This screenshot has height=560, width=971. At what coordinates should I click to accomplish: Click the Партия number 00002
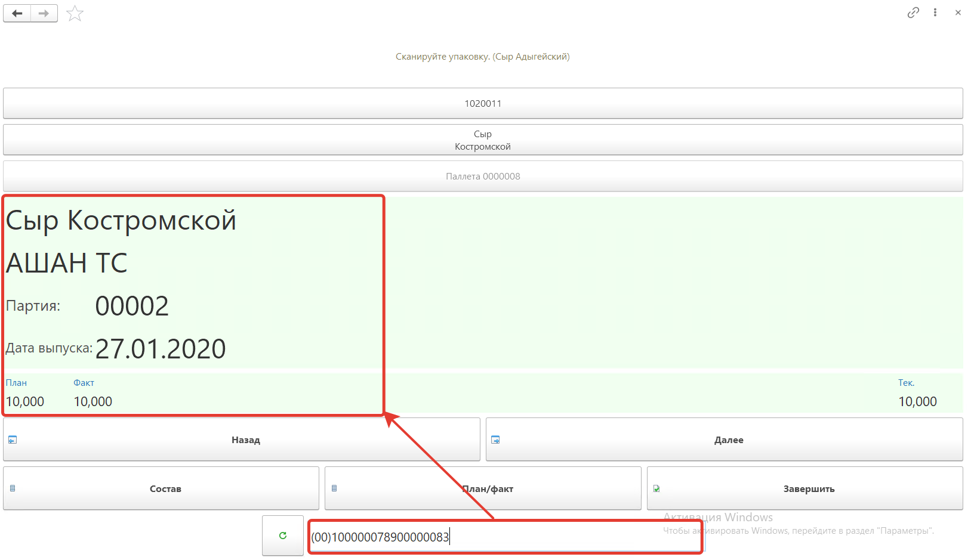click(132, 307)
